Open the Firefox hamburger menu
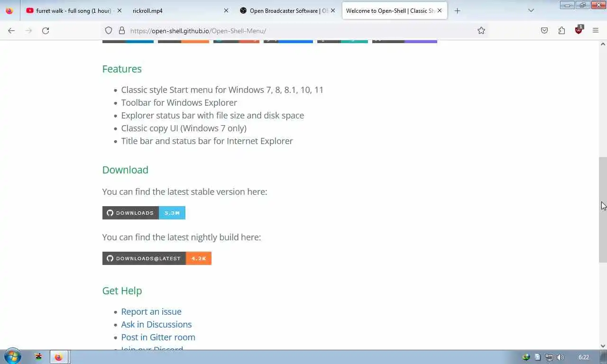 click(596, 30)
